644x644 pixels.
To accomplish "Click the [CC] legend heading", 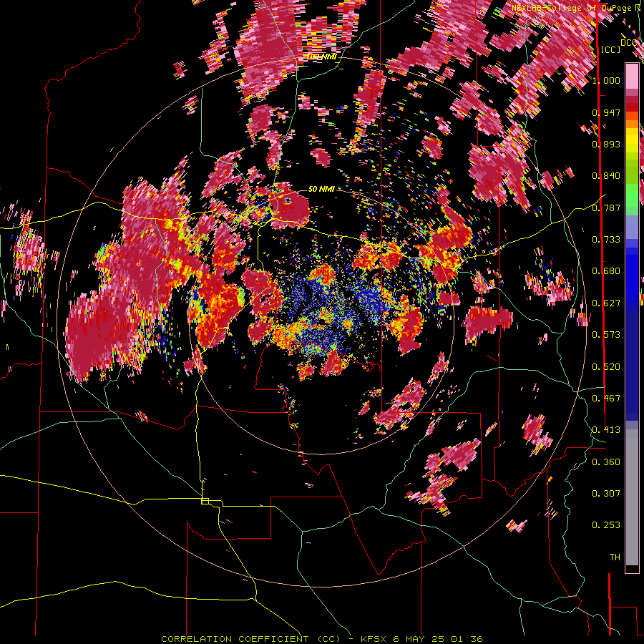I will (x=611, y=49).
